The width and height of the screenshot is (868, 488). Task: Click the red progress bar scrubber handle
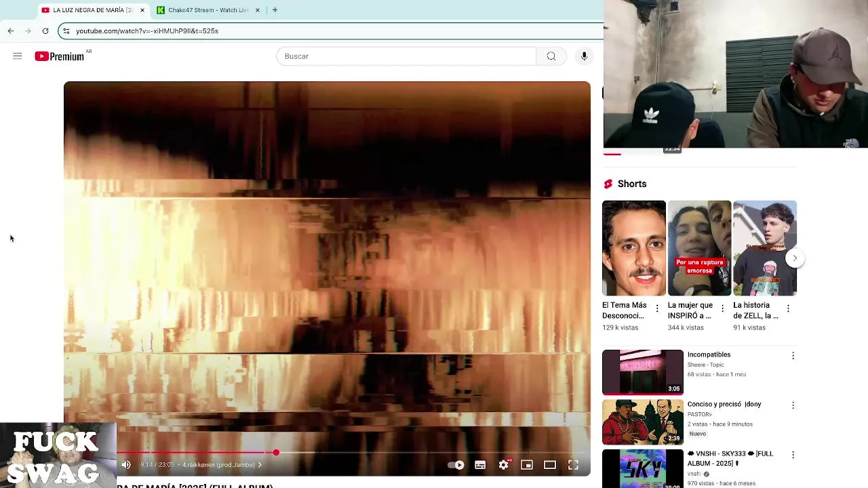point(276,452)
